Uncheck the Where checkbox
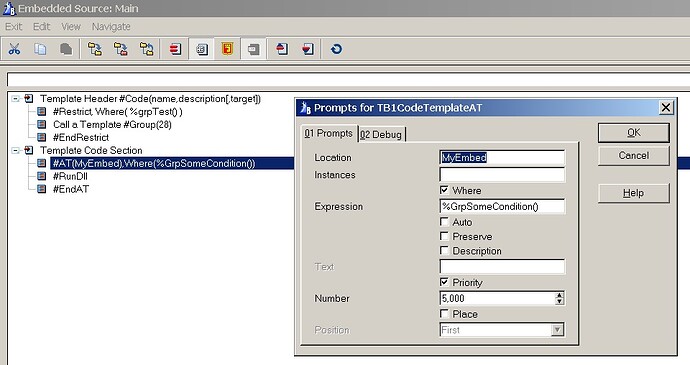 coord(444,190)
